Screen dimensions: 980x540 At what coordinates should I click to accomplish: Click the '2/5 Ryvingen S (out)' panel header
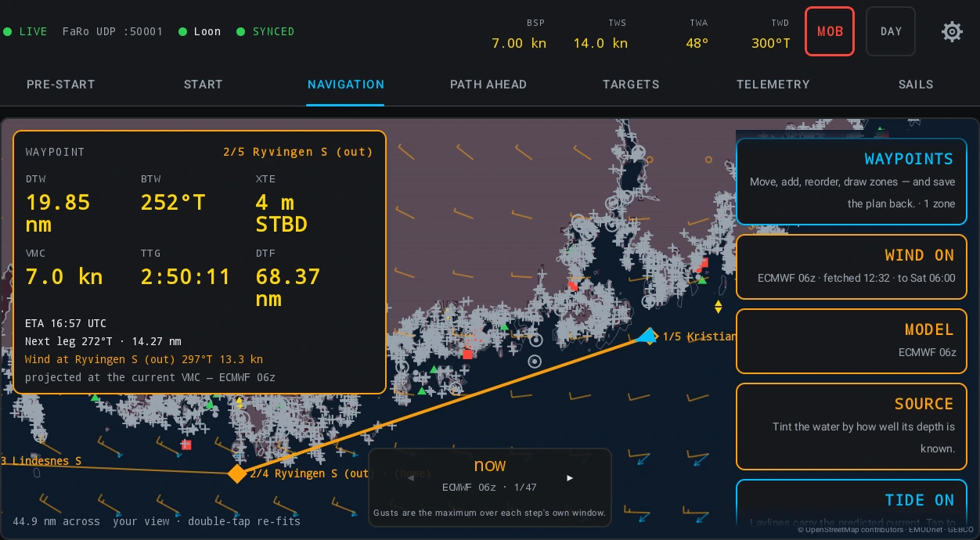pos(298,152)
